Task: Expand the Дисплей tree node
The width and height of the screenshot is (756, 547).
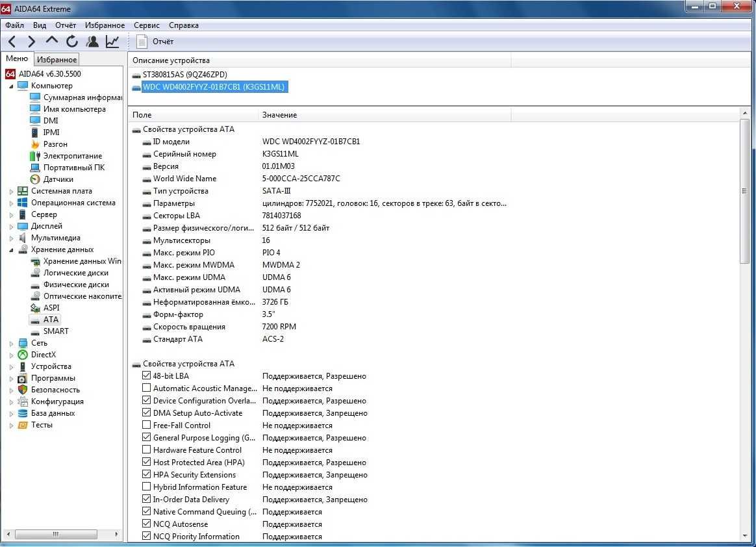Action: pos(11,226)
